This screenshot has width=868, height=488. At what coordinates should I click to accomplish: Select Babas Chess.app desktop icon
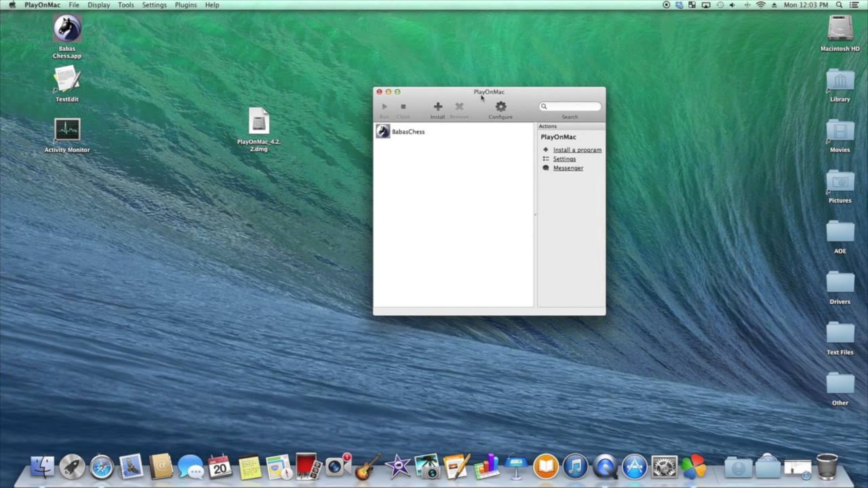click(67, 28)
